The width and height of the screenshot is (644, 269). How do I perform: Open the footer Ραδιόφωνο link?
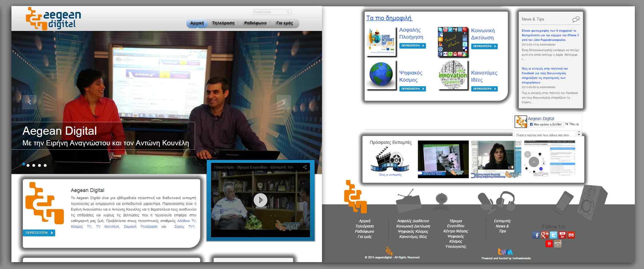365,232
